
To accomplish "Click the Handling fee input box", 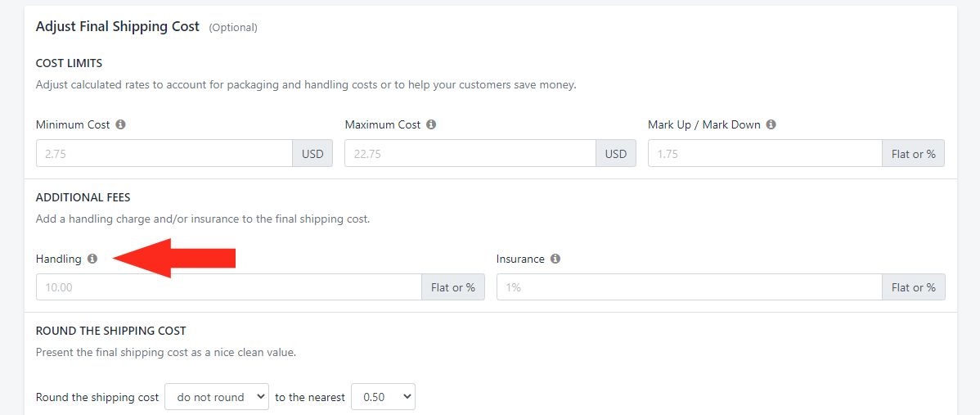I will pos(228,287).
